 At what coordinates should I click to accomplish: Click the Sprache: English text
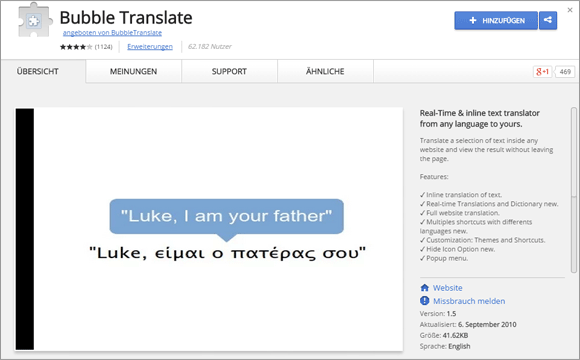click(x=445, y=346)
